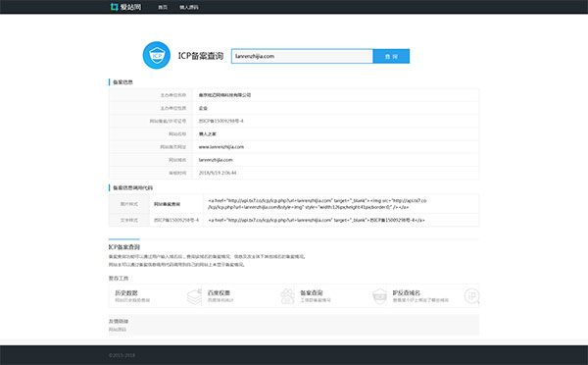
Task: Select the ICP license number in the info table
Action: [x=220, y=121]
